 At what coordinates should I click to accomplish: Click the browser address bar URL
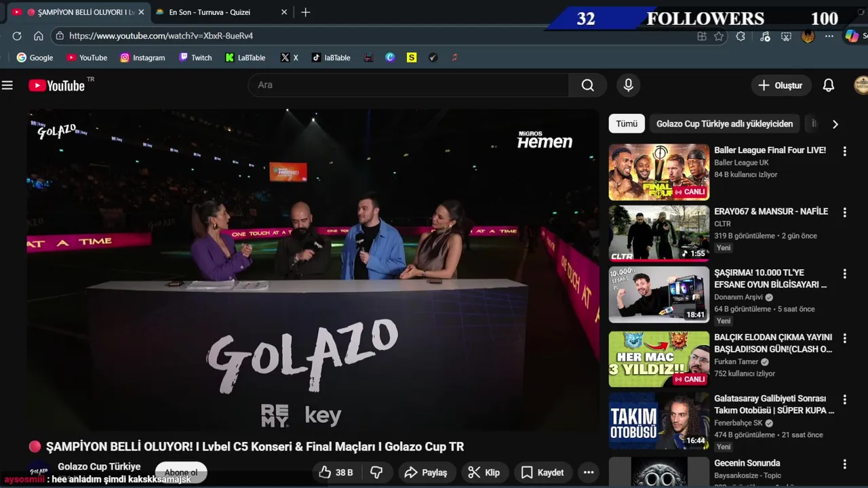(x=161, y=36)
